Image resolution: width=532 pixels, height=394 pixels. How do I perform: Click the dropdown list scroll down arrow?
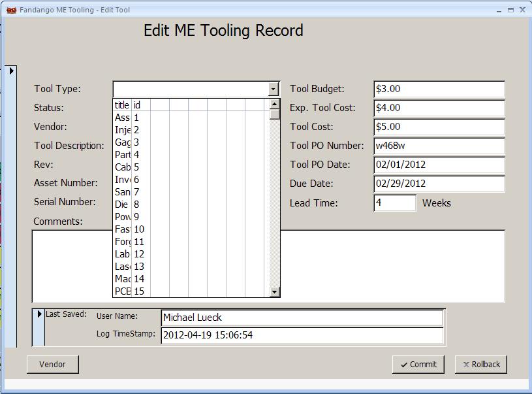(x=274, y=292)
